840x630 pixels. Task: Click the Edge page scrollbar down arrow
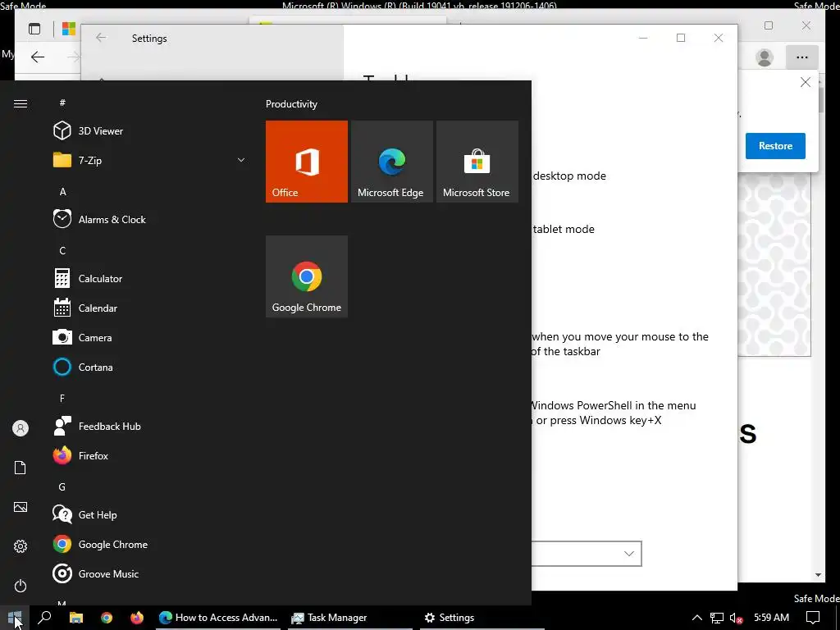pyautogui.click(x=818, y=575)
